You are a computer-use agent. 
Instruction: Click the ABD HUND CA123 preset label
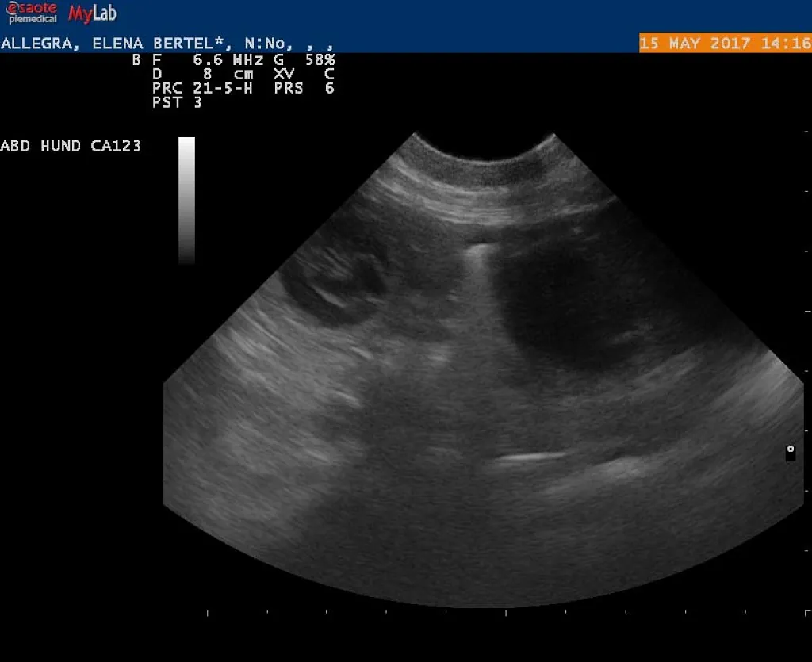(71, 146)
